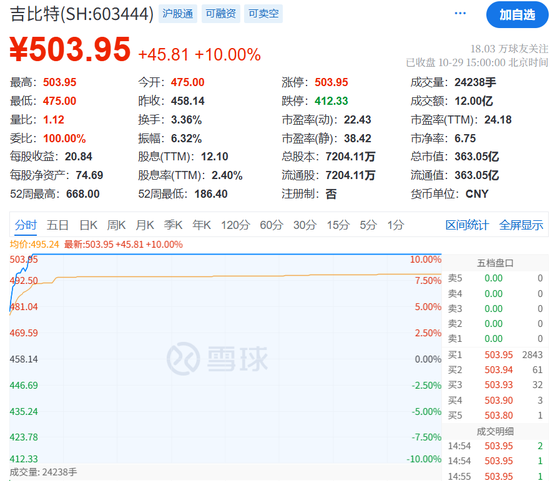This screenshot has height=481, width=550.
Task: Click the 买1 row with 2843 volume
Action: pos(495,355)
